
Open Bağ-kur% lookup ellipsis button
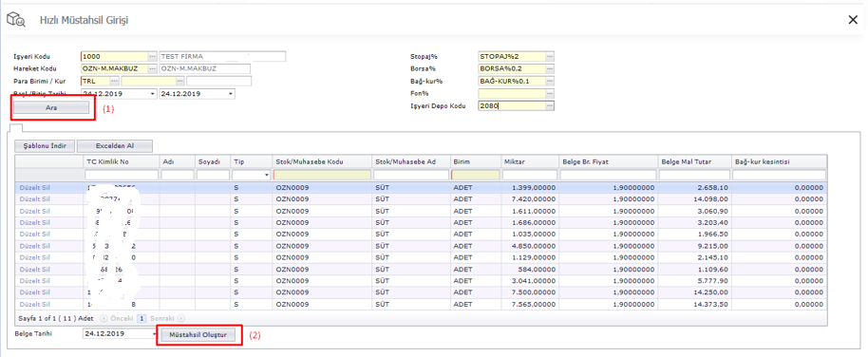pyautogui.click(x=550, y=82)
